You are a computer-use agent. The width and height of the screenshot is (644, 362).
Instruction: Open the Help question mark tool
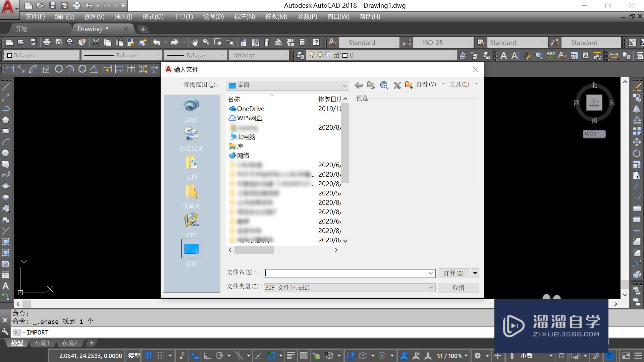pos(316,42)
